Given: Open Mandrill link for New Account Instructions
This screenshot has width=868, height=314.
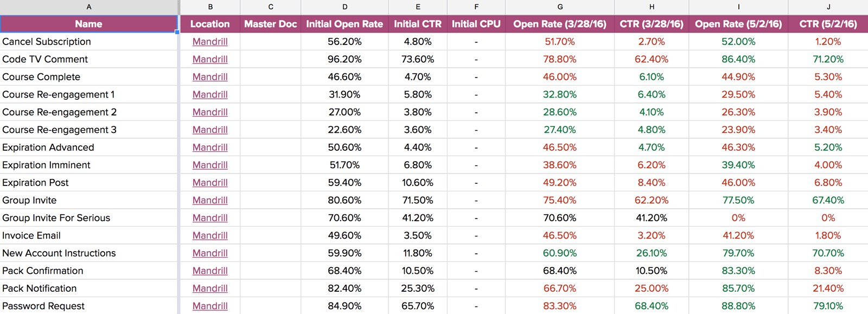Looking at the screenshot, I should (x=210, y=253).
